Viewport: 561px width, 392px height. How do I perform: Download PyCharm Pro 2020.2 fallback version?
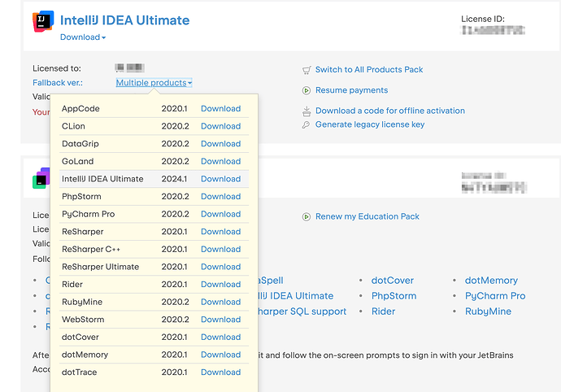pos(221,214)
